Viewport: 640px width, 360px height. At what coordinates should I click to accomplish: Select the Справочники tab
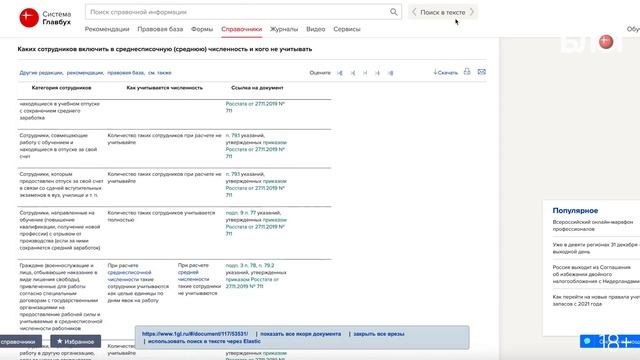point(242,29)
